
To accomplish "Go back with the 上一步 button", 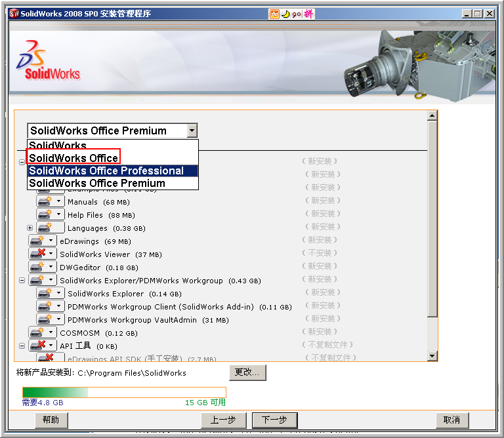I will click(x=223, y=420).
